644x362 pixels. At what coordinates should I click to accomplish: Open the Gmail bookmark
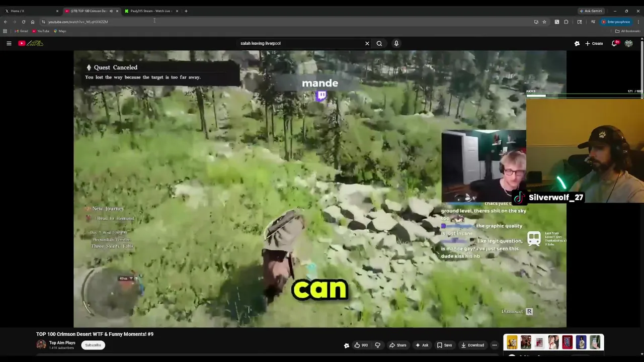pos(21,31)
